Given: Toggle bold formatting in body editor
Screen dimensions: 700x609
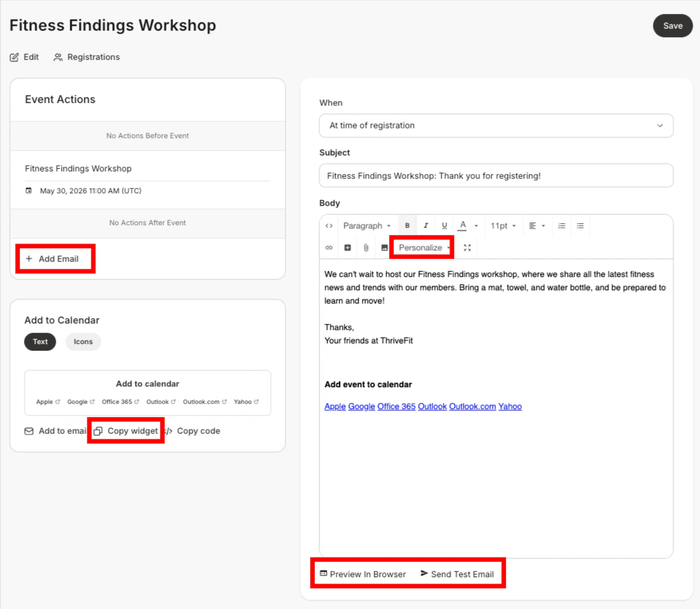Looking at the screenshot, I should [x=407, y=226].
